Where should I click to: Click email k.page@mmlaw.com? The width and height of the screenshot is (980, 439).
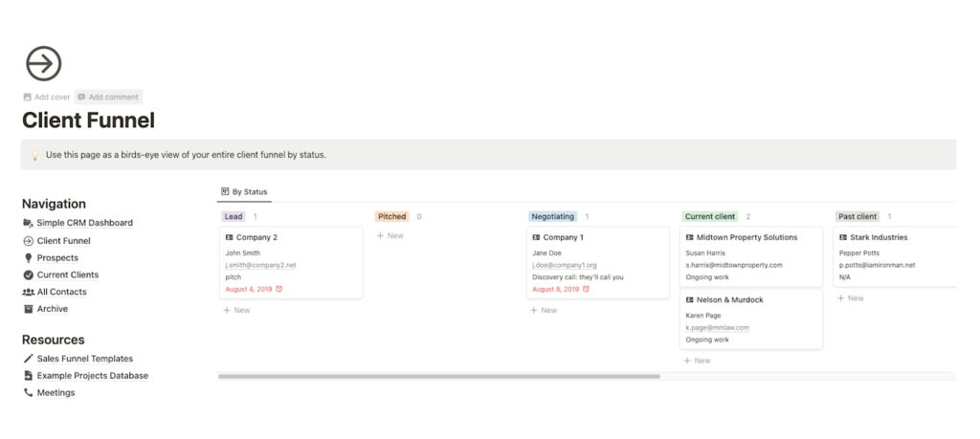[x=717, y=327]
